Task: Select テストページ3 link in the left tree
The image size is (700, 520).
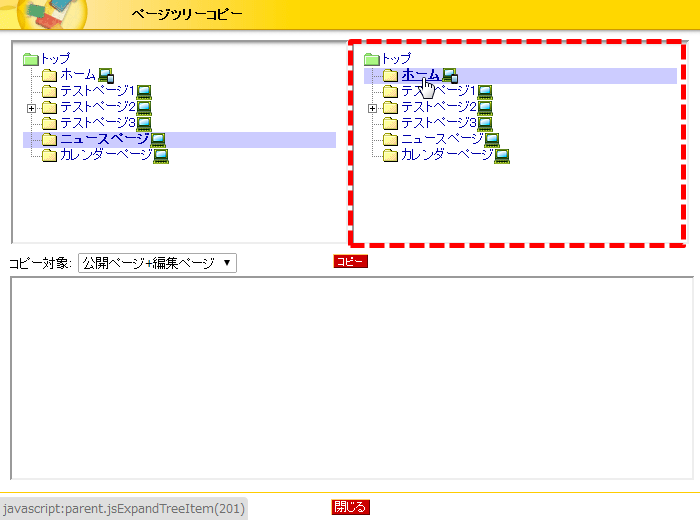Action: [98, 122]
